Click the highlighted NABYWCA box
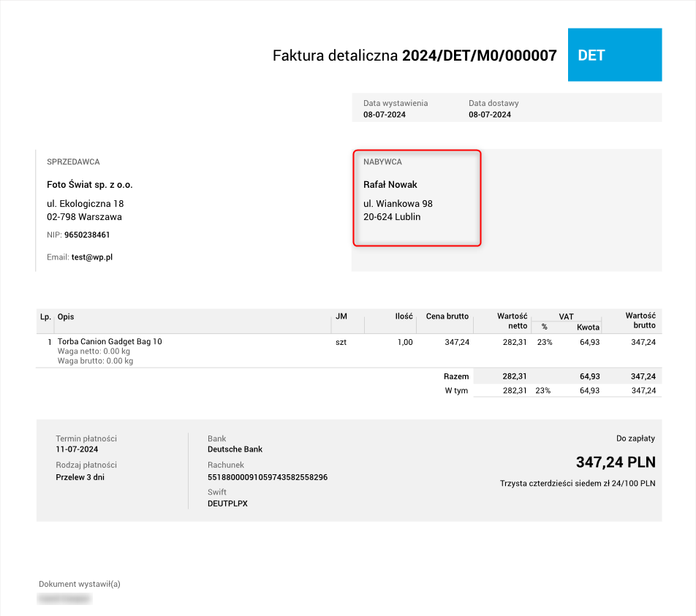The image size is (696, 616). 417,198
